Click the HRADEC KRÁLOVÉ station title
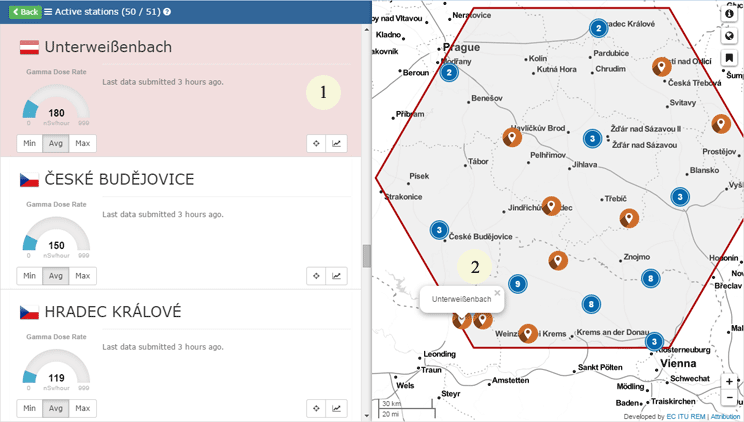This screenshot has width=744, height=422. (x=113, y=312)
